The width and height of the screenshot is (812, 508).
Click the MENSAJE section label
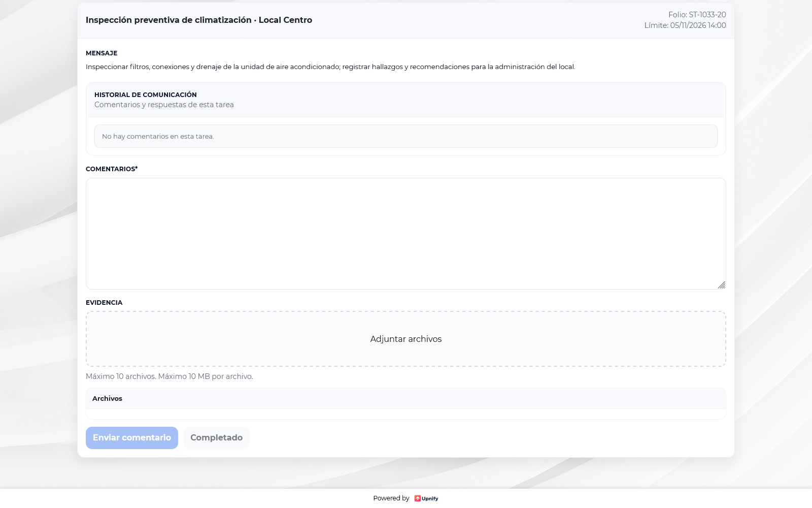101,53
